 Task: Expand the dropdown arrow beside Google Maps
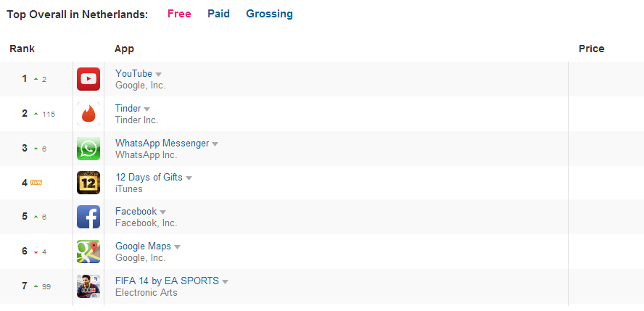pos(178,247)
